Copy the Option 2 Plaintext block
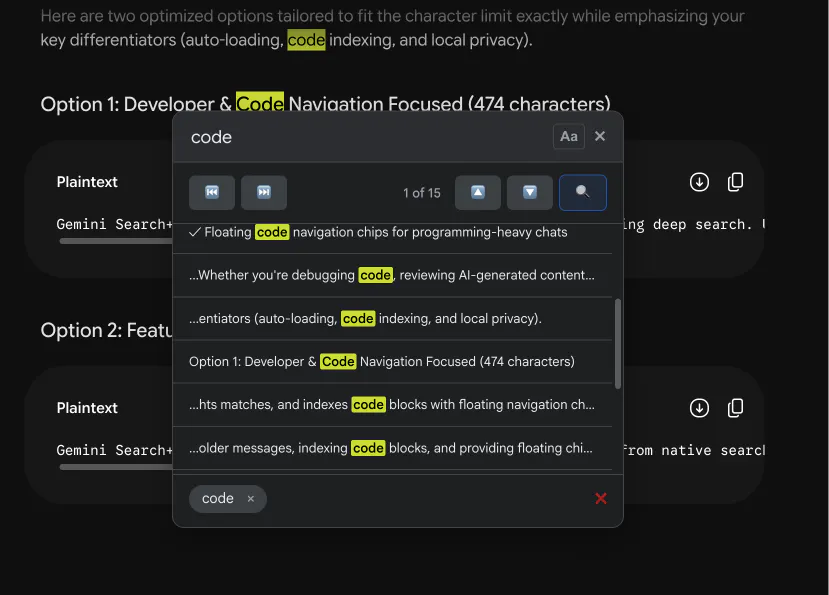This screenshot has width=829, height=595. tap(735, 408)
